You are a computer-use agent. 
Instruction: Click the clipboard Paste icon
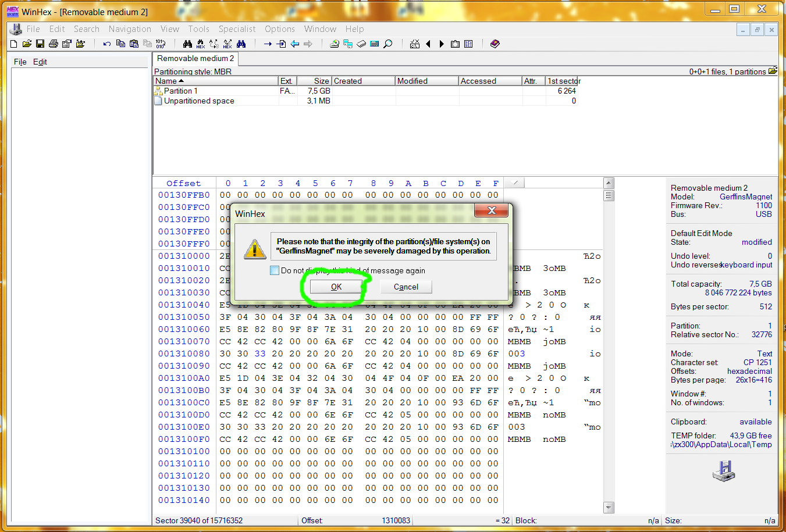point(134,44)
